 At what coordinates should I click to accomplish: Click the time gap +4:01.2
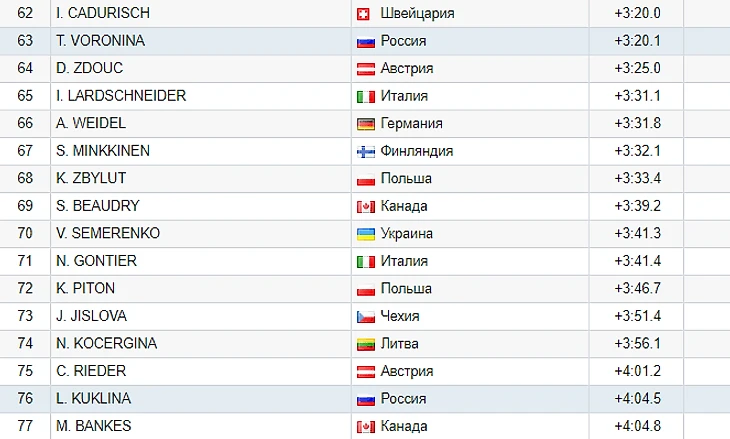click(637, 371)
